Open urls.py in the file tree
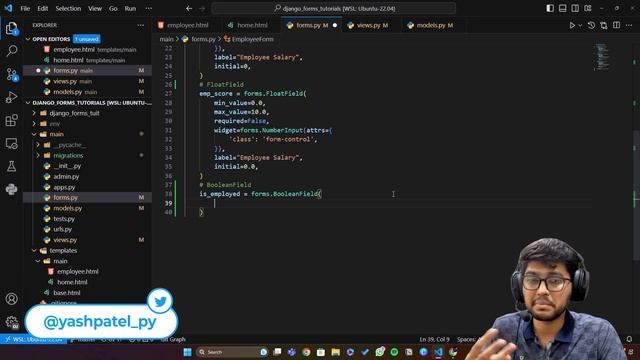The height and width of the screenshot is (360, 640). [x=62, y=229]
